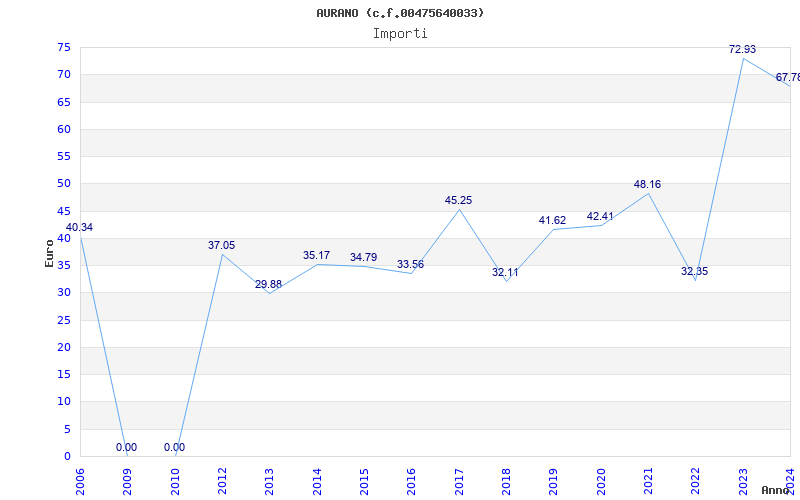Click the 25 tick on the Euro axis
800x500 pixels.
[64, 320]
